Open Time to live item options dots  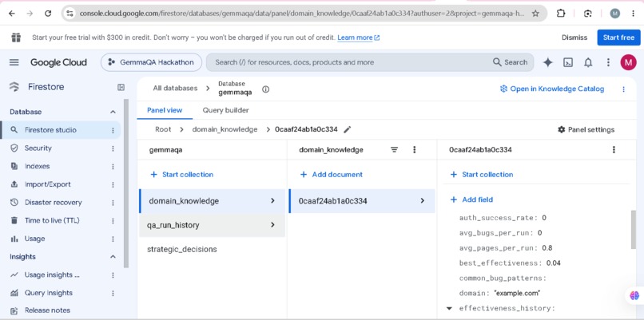coord(113,221)
